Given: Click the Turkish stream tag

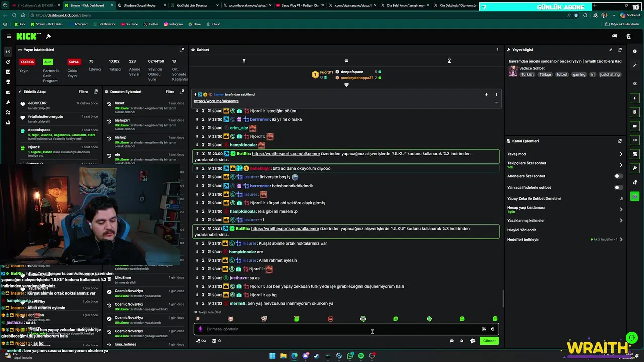Looking at the screenshot, I should 527,74.
